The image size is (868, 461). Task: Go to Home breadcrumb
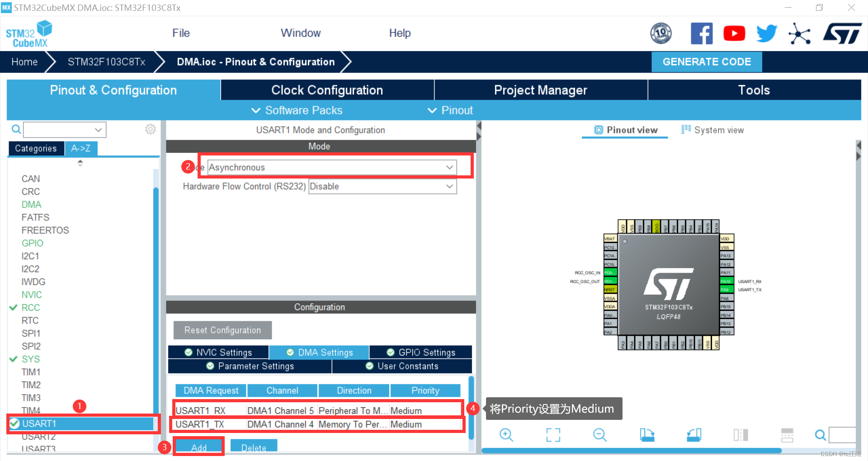click(x=24, y=62)
